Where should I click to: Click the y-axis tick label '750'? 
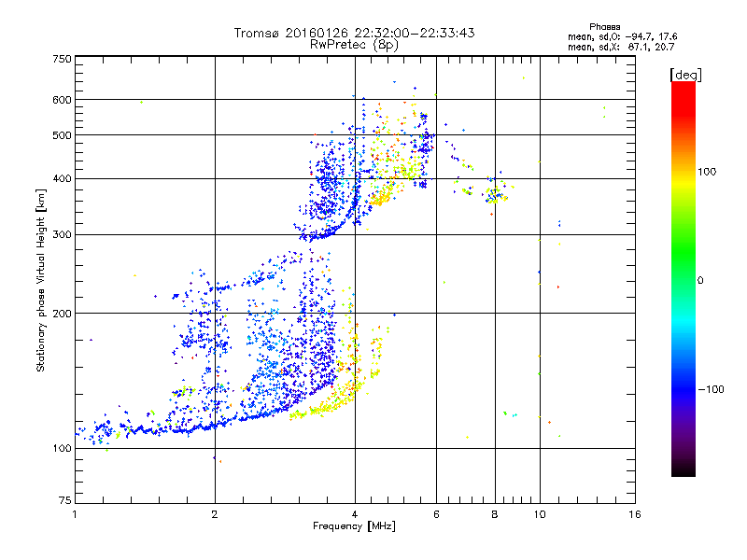click(63, 59)
